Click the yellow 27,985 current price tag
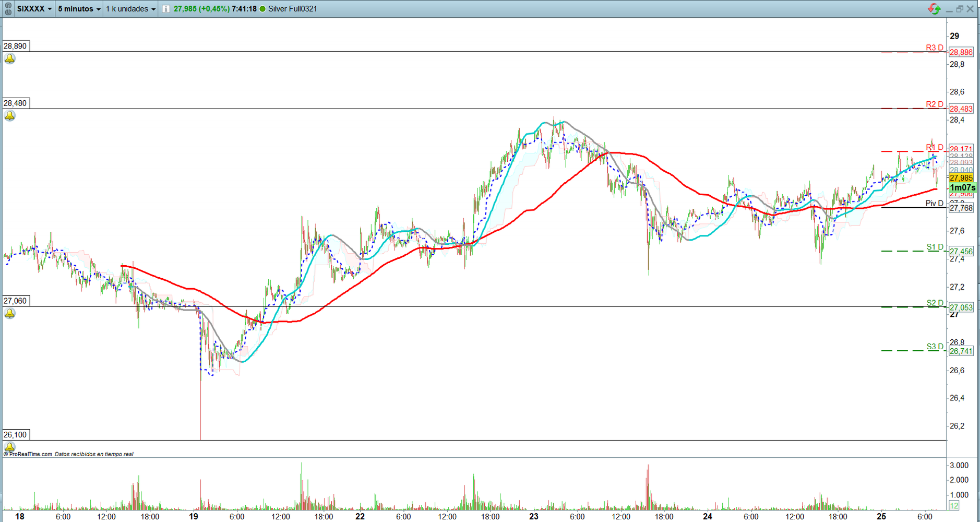Image resolution: width=980 pixels, height=522 pixels. point(961,178)
